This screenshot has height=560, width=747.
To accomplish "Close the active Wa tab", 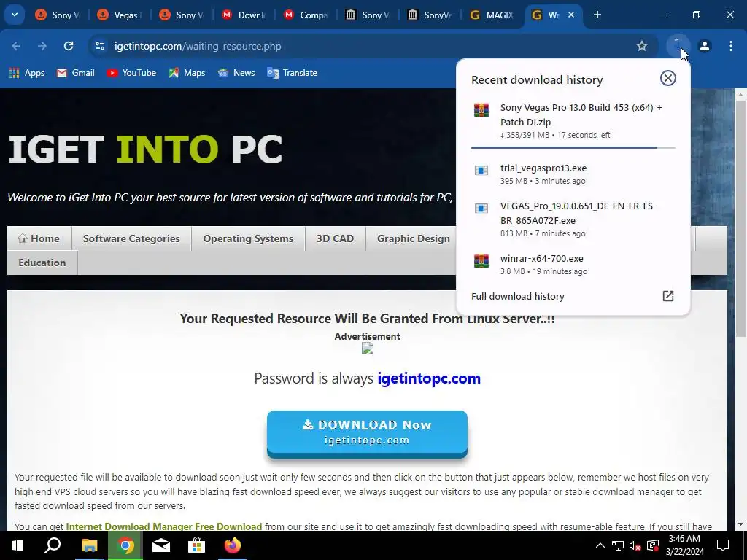I will point(571,15).
